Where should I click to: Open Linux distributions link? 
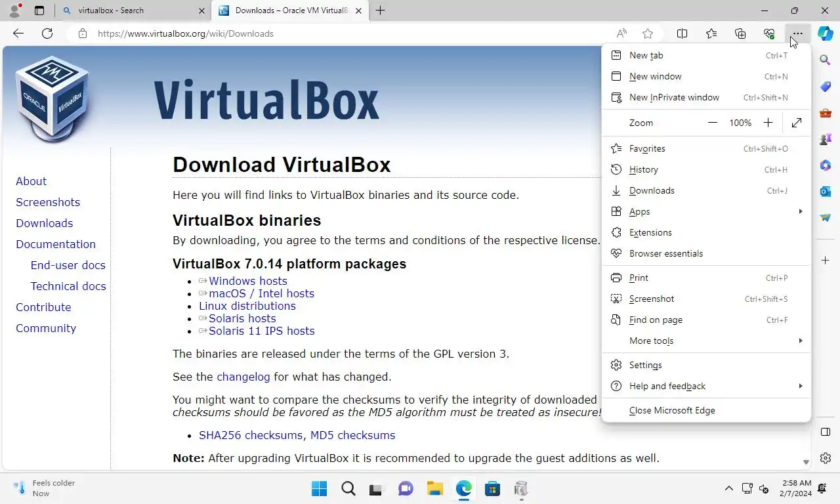[x=247, y=306]
